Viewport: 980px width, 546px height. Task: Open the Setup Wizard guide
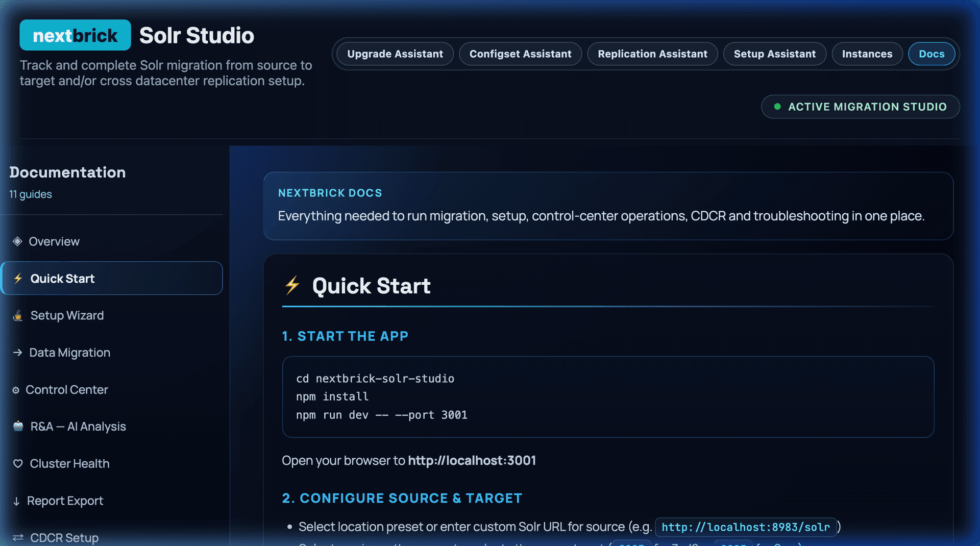(x=112, y=315)
